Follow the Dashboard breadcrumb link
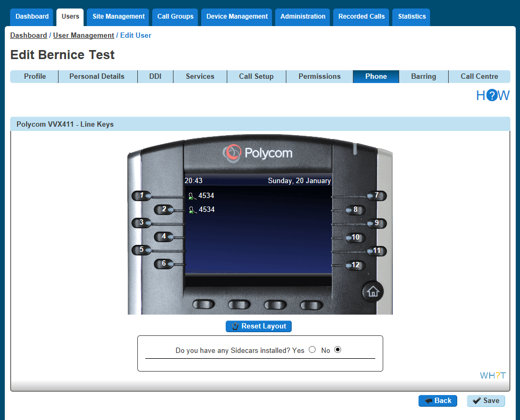 click(x=29, y=36)
